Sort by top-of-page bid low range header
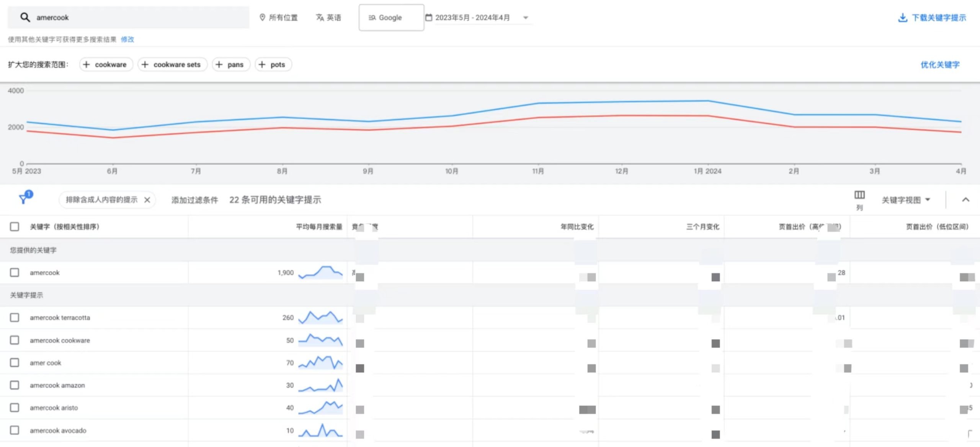 pyautogui.click(x=937, y=226)
